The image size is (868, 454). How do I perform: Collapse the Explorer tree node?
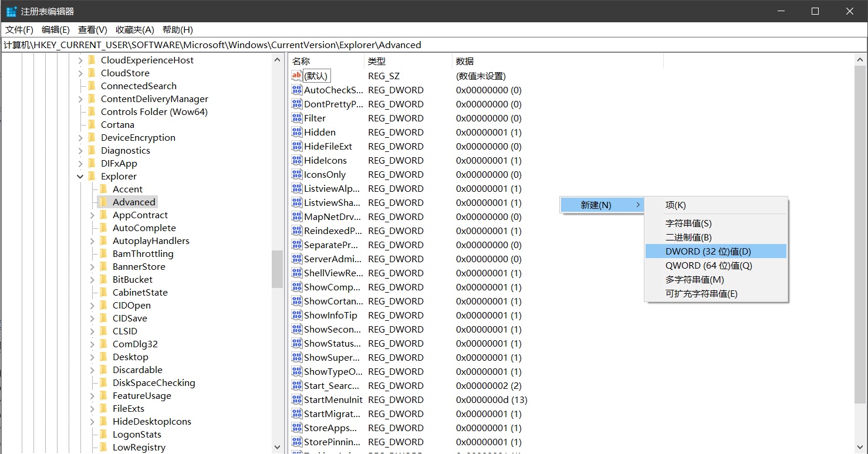tap(80, 176)
